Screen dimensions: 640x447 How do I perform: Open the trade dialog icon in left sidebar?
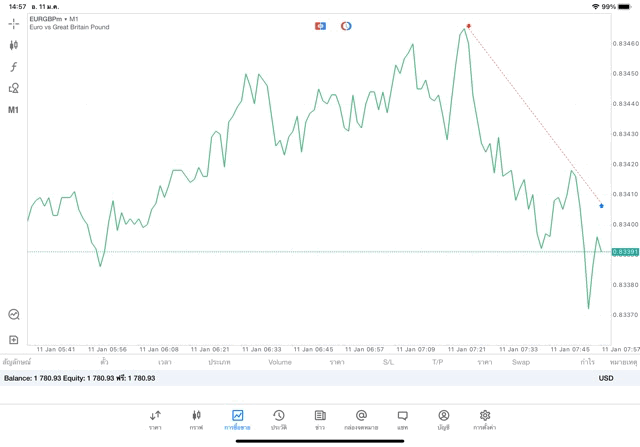[14, 314]
